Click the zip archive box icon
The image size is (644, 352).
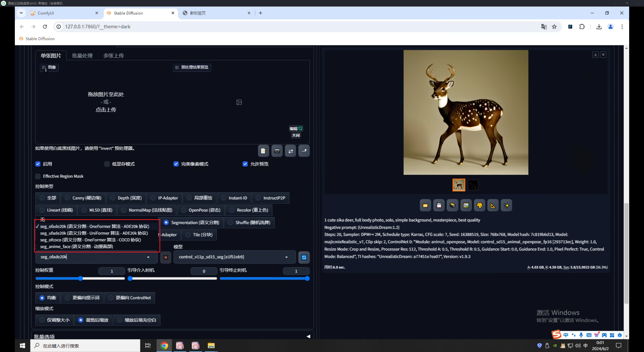(x=453, y=205)
